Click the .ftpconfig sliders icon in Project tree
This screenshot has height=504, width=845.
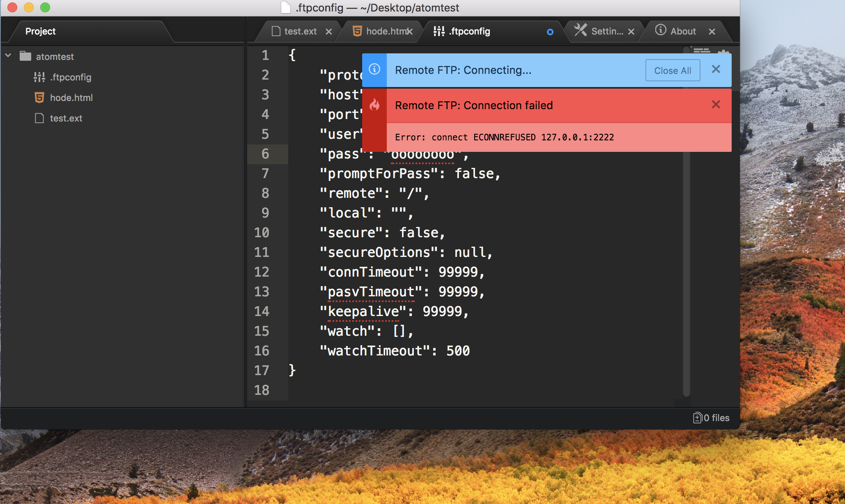pos(39,77)
